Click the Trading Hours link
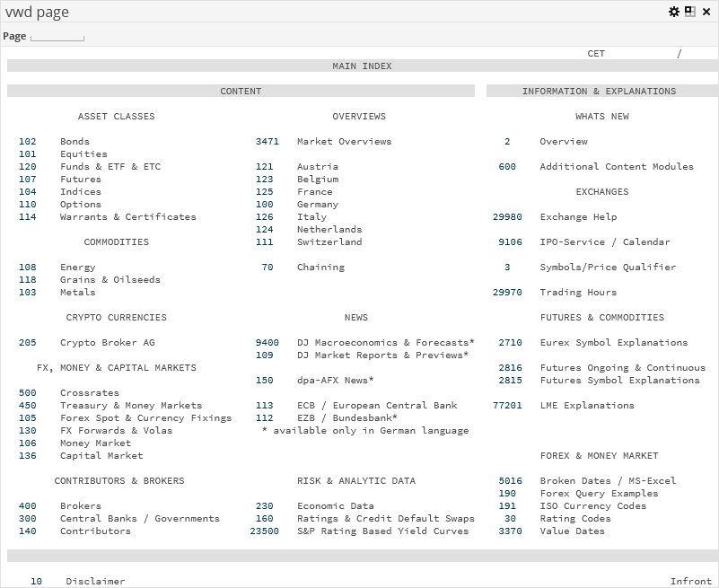Image resolution: width=719 pixels, height=588 pixels. (577, 293)
